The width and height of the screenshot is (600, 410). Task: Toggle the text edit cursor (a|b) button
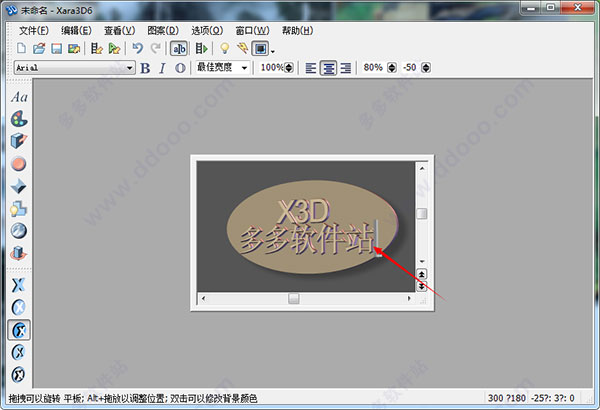179,49
